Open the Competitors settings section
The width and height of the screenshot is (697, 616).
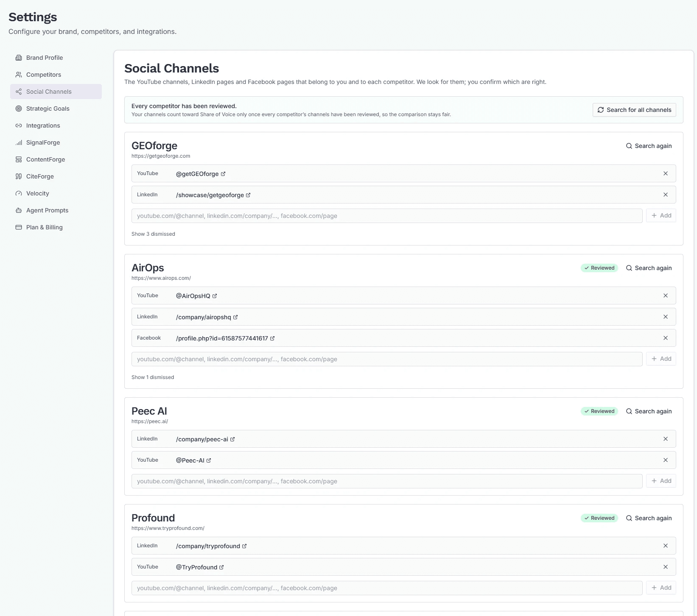click(x=56, y=75)
